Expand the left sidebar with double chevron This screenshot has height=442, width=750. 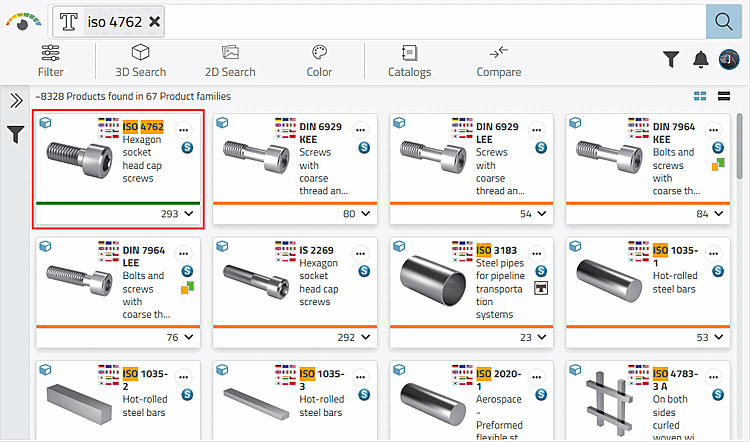tap(16, 100)
